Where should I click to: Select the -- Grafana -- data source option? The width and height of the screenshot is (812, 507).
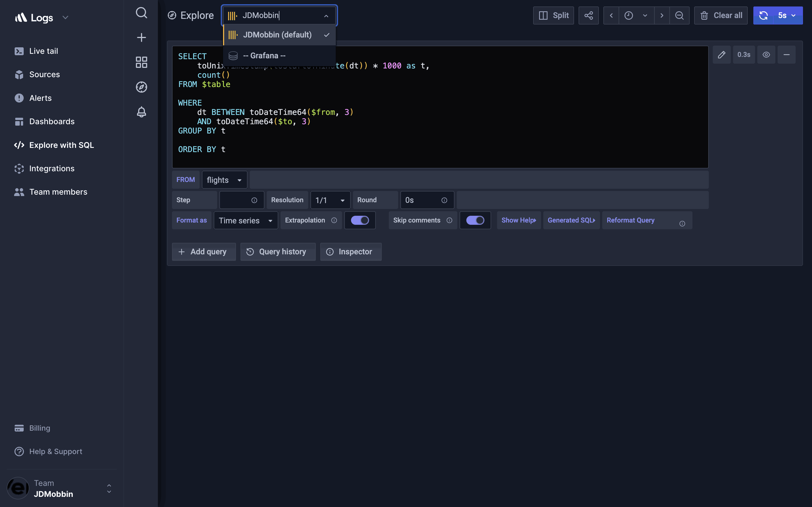(x=264, y=56)
